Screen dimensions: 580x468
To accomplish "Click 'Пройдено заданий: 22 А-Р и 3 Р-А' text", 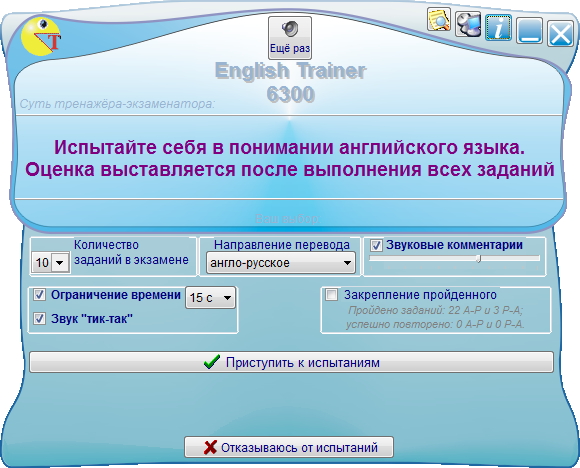I will [435, 310].
